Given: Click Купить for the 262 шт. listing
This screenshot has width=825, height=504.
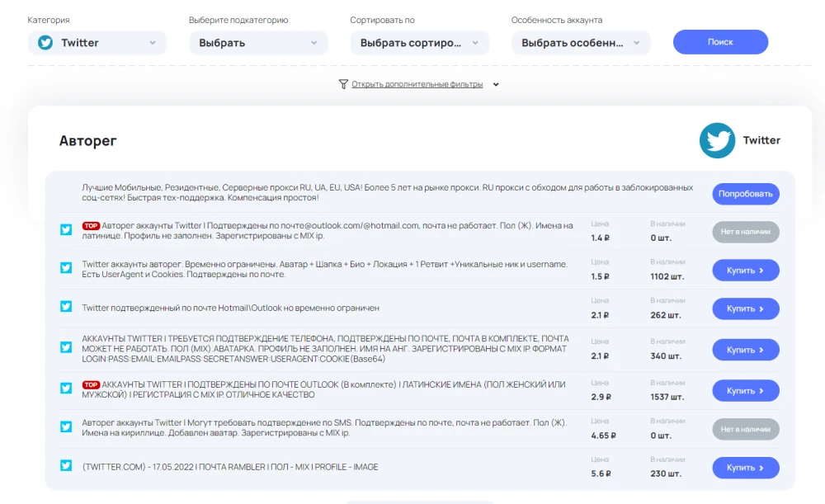Looking at the screenshot, I should pyautogui.click(x=746, y=309).
